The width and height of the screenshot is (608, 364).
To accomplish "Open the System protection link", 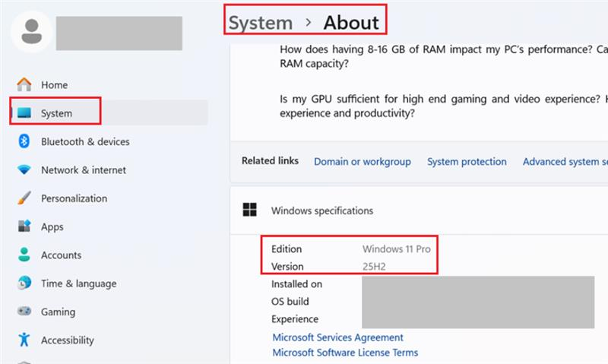I will tap(467, 161).
